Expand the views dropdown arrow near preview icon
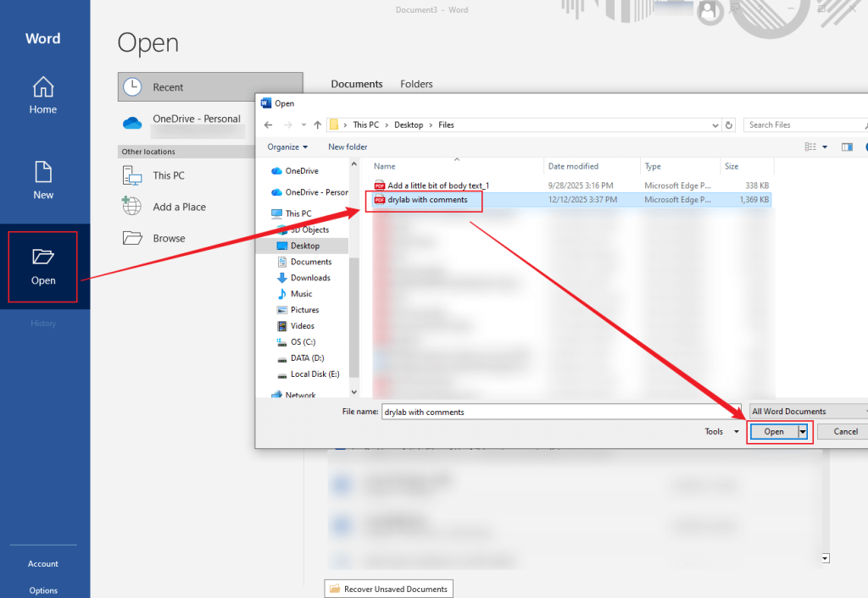This screenshot has height=598, width=868. [826, 147]
